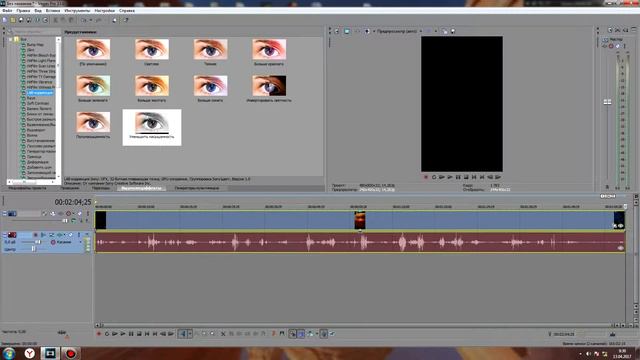Image resolution: width=640 pixels, height=360 pixels.
Task: Open the Правка menu
Action: (23, 11)
